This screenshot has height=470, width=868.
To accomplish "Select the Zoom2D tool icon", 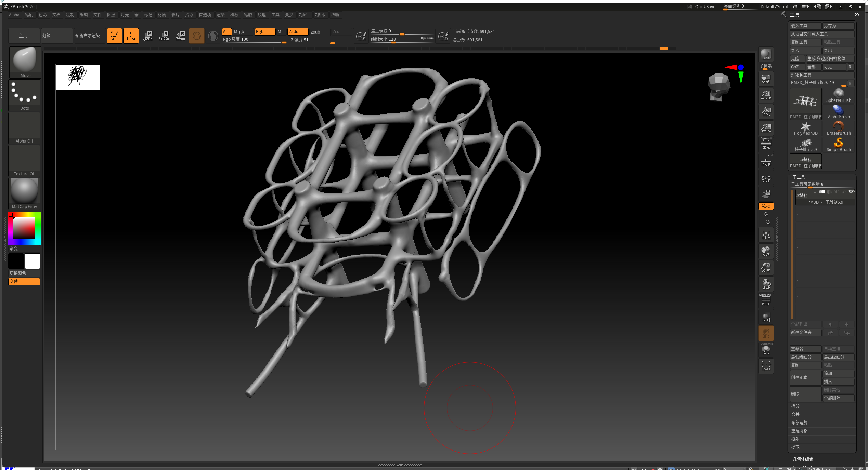I will [x=766, y=95].
